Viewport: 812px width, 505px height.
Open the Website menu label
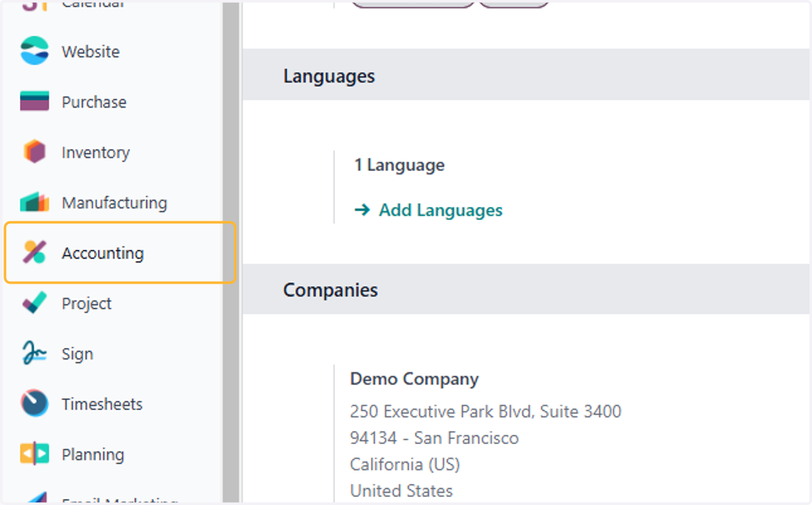click(91, 52)
